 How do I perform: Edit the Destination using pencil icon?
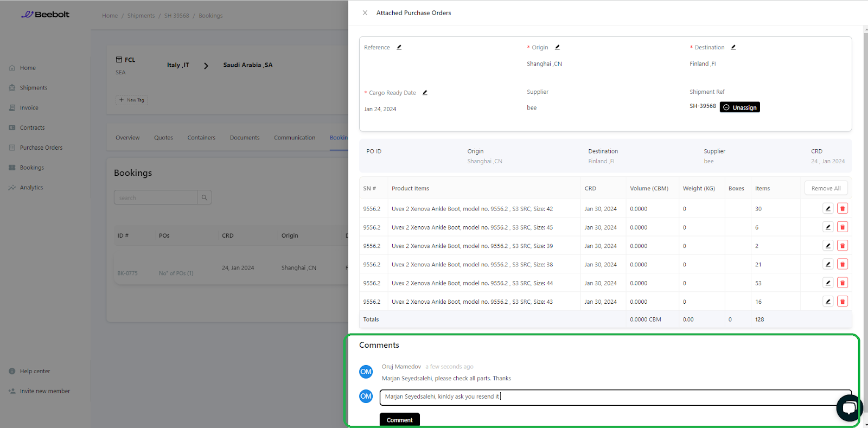click(733, 47)
